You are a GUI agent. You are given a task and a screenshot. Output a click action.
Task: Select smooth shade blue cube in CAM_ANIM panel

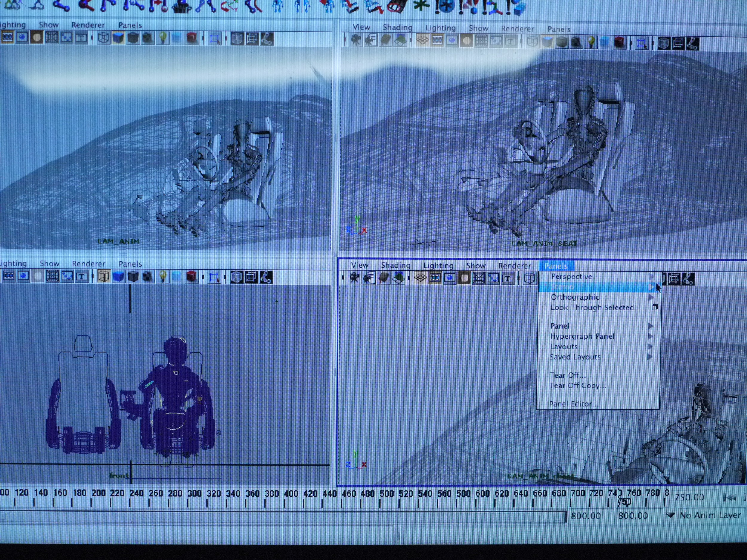[x=118, y=38]
